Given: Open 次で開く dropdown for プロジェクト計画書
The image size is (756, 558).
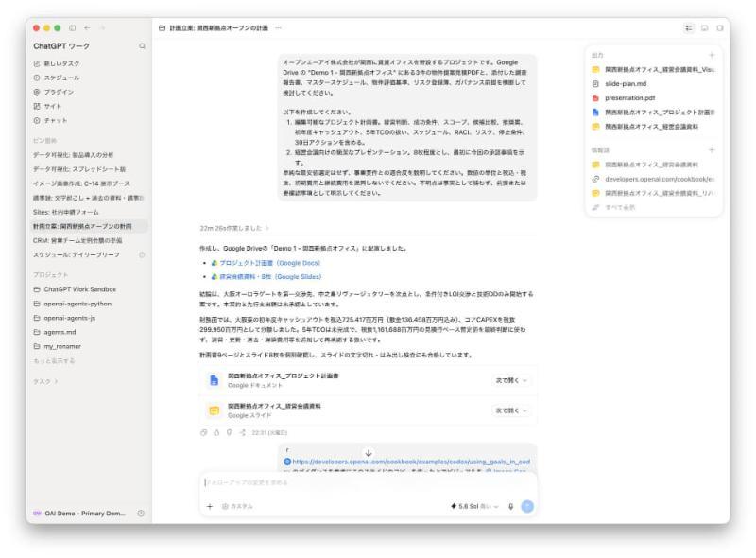Looking at the screenshot, I should [x=511, y=380].
